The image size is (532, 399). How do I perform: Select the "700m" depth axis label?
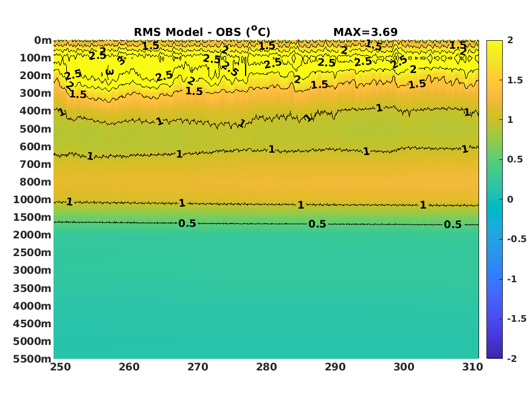36,164
